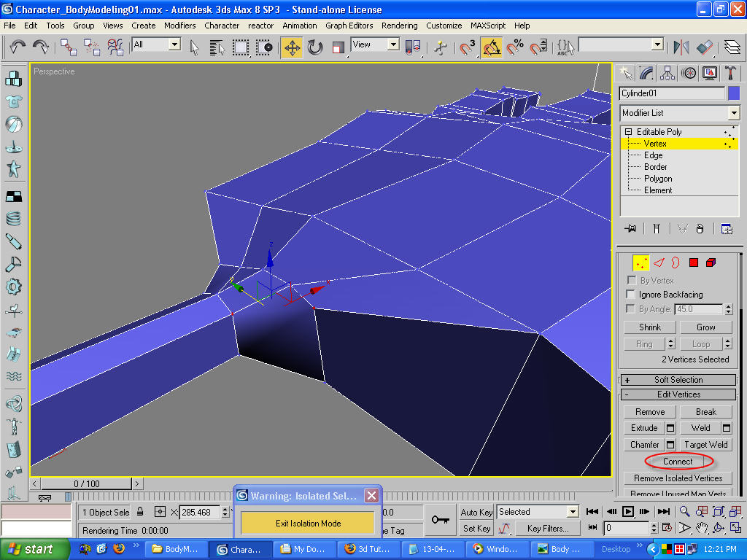The height and width of the screenshot is (560, 747).
Task: Toggle the 3D Snaps magnet icon
Action: pos(468,47)
